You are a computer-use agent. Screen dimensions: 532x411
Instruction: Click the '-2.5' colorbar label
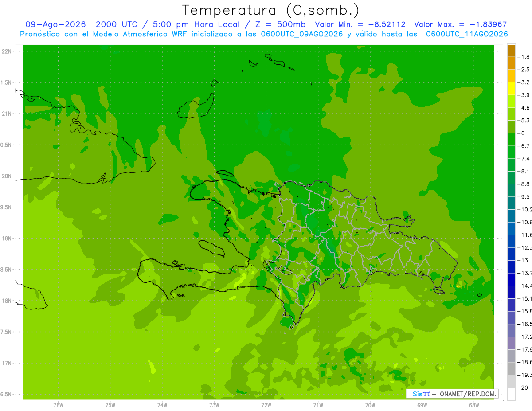pos(523,70)
